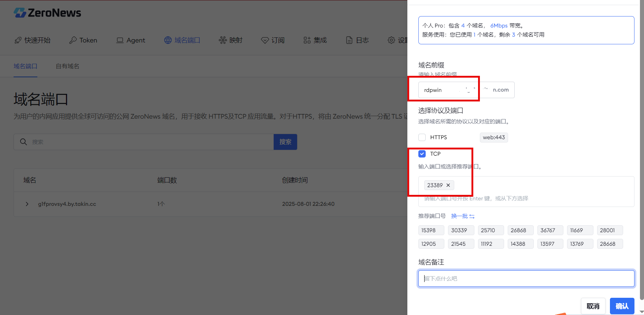
Task: Click the laptop icon beside Agent
Action: (x=120, y=40)
